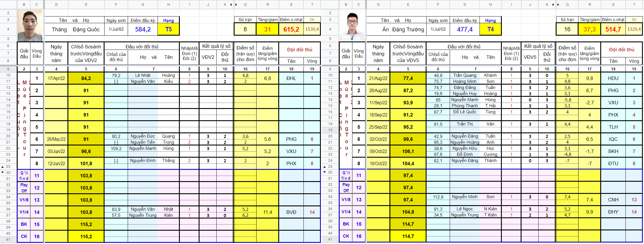
Task: Click the Or value 1530,4
Action: click(312, 30)
